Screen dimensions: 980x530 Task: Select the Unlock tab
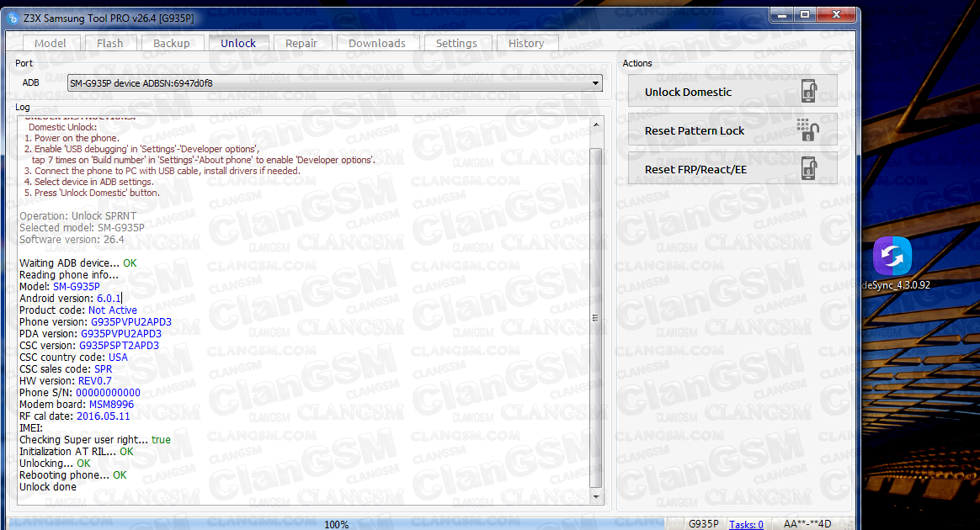click(x=238, y=43)
